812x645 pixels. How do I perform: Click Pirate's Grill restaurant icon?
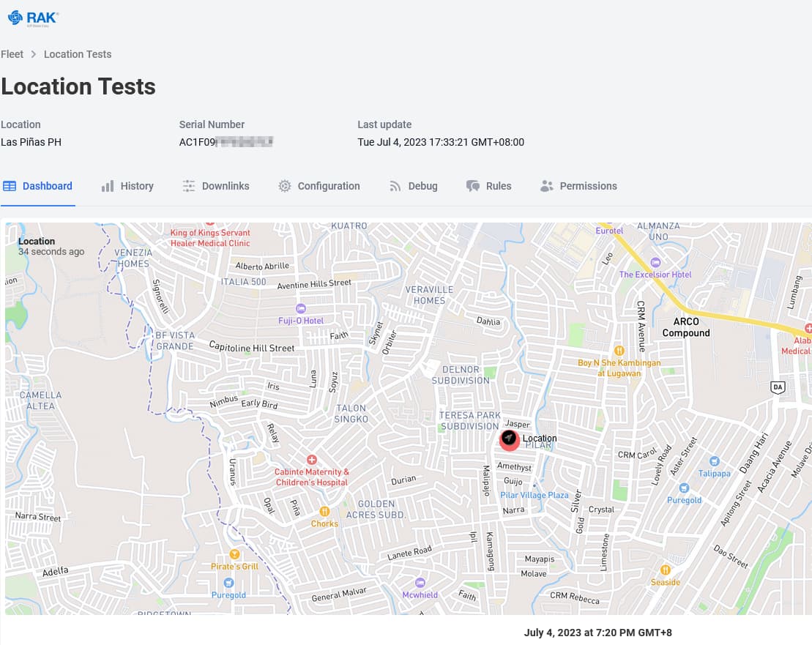click(x=235, y=554)
